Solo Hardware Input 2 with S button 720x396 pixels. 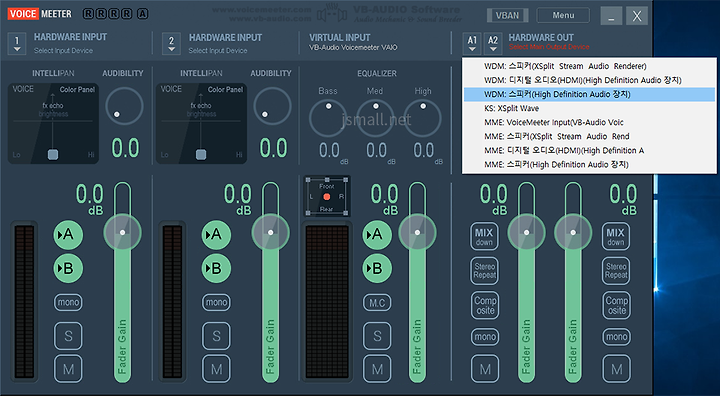click(x=216, y=336)
